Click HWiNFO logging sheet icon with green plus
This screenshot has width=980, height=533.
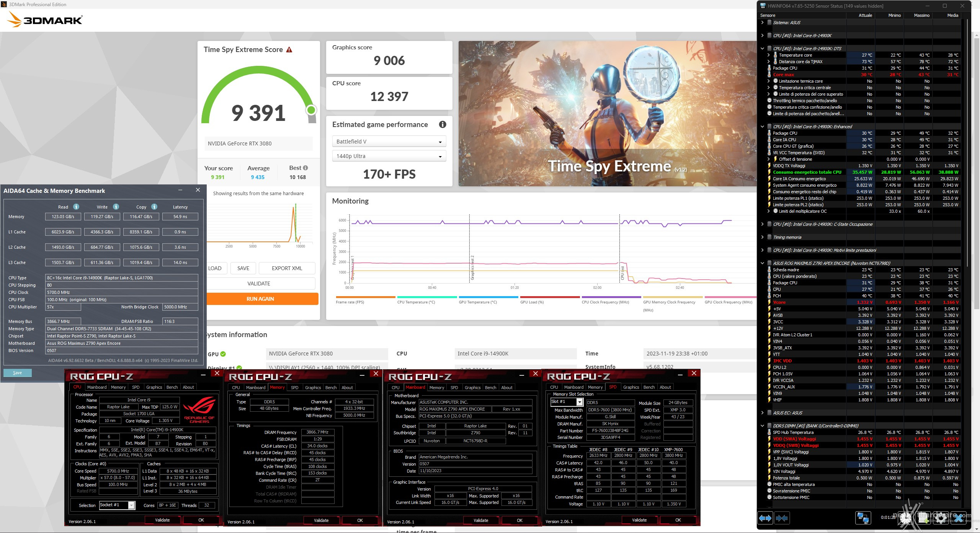[923, 518]
